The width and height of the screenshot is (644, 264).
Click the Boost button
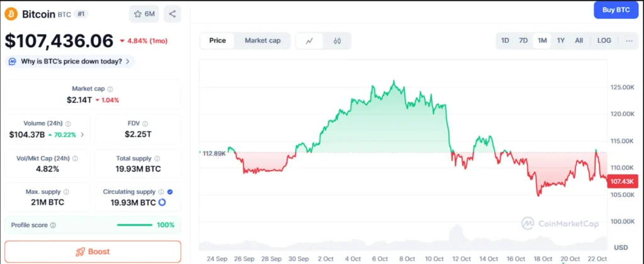[92, 251]
